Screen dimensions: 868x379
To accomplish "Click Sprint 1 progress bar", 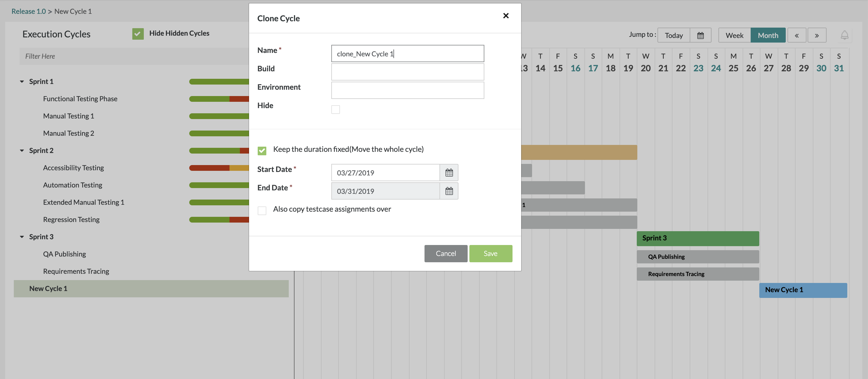I will point(219,82).
